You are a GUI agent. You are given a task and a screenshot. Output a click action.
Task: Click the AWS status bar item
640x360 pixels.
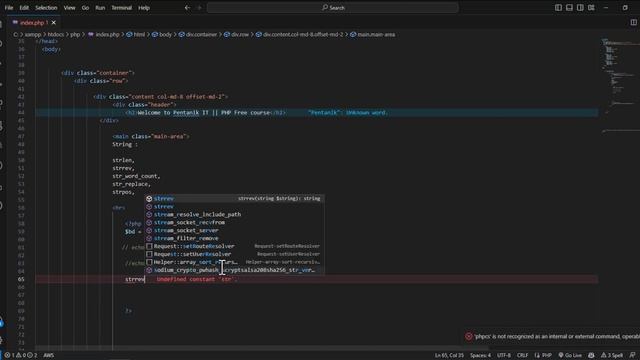49,356
